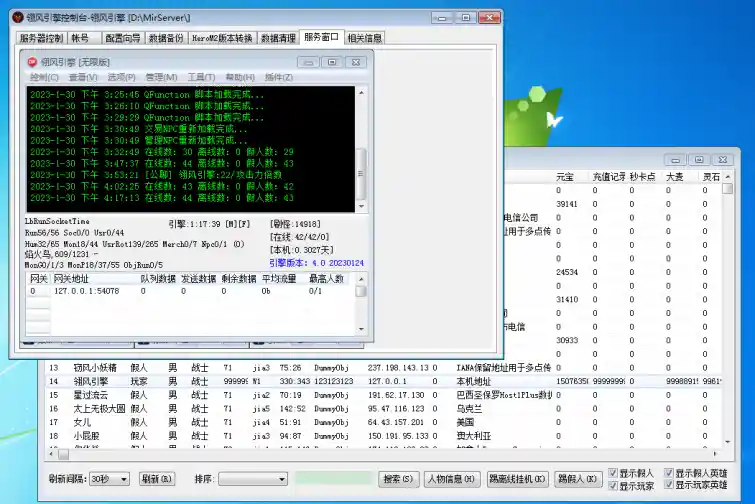Click the red 领风引擎 [无限版] window icon
Image resolution: width=755 pixels, height=504 pixels.
click(32, 62)
